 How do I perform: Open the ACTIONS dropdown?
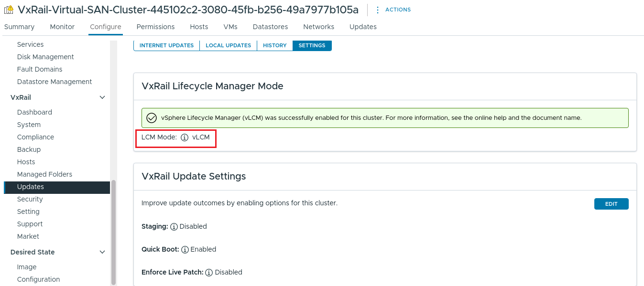397,9
